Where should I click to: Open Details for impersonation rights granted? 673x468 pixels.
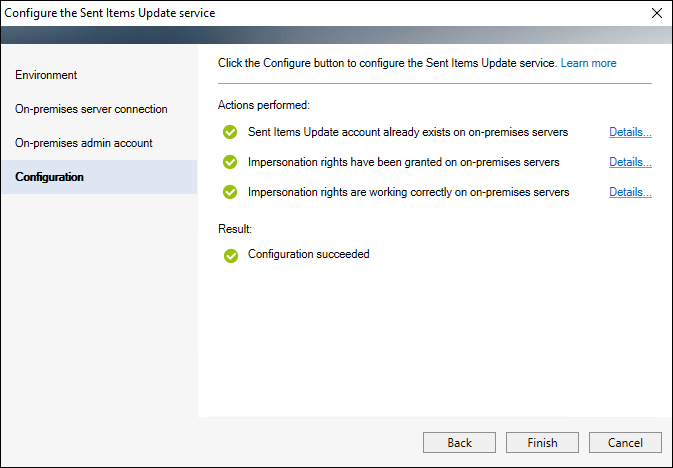630,162
